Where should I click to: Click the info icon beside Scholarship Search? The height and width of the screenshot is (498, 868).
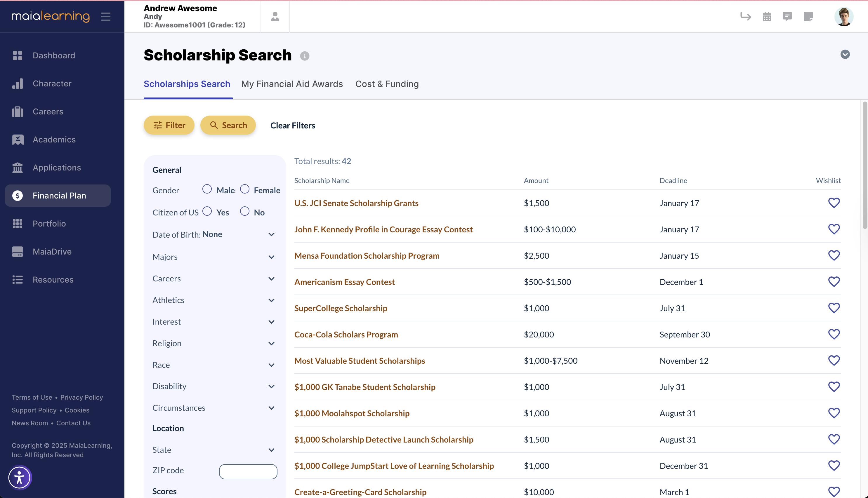pyautogui.click(x=305, y=56)
